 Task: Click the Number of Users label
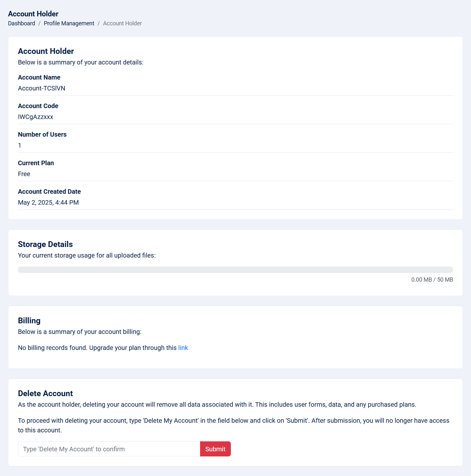click(x=42, y=134)
